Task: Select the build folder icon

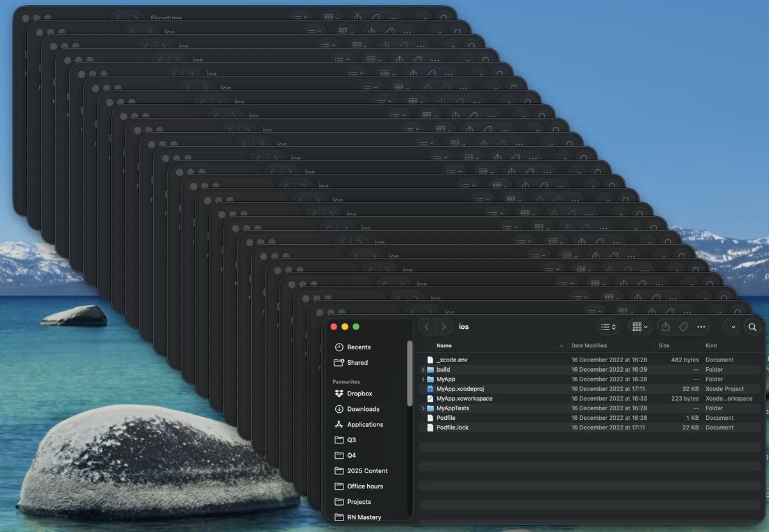Action: pyautogui.click(x=431, y=370)
